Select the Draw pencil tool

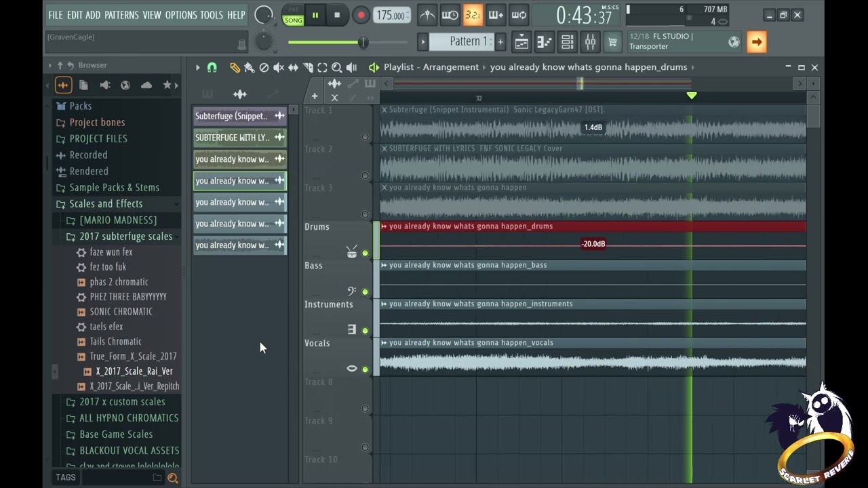tap(235, 67)
